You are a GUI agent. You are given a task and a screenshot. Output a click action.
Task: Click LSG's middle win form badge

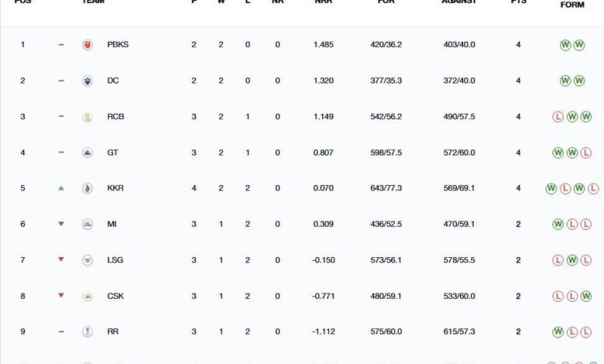click(572, 260)
